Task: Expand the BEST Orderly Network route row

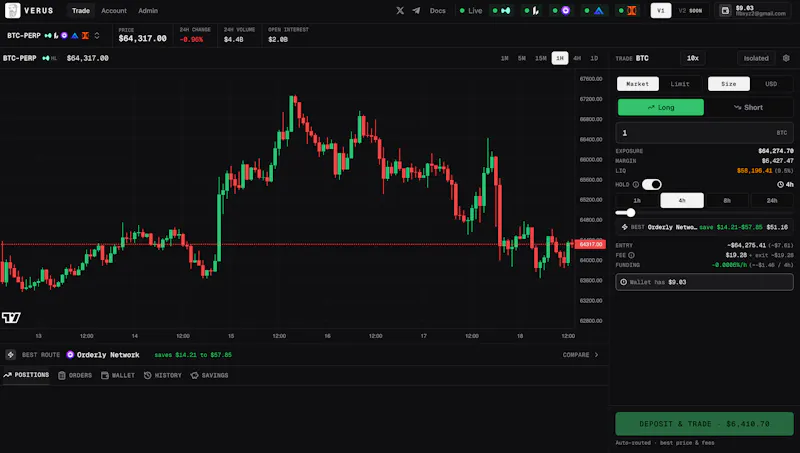Action: pos(704,227)
